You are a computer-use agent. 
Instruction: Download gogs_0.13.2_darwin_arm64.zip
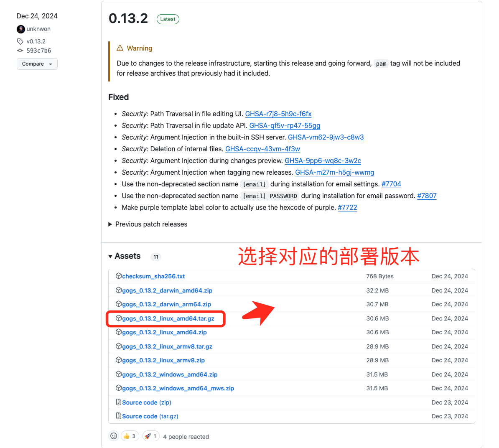tap(166, 304)
